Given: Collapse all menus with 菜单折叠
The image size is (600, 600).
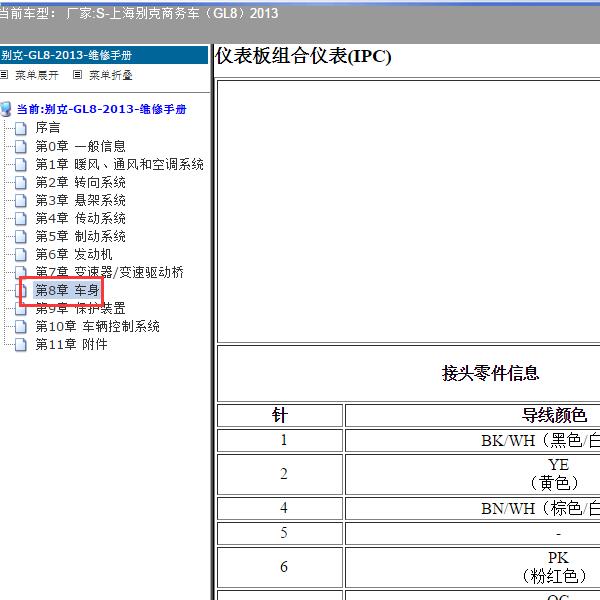Looking at the screenshot, I should point(111,75).
